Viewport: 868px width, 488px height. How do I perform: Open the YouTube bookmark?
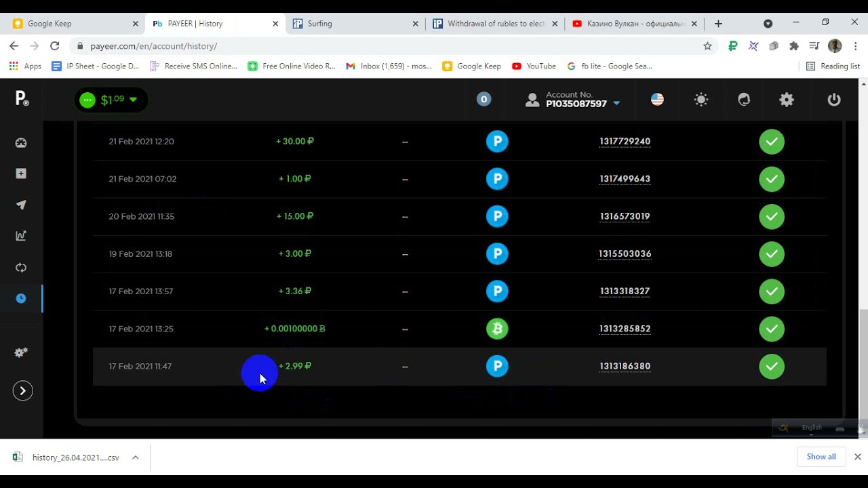pyautogui.click(x=534, y=66)
